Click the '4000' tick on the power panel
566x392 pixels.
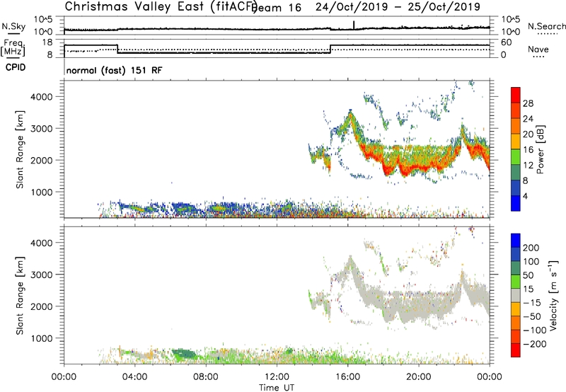click(42, 97)
